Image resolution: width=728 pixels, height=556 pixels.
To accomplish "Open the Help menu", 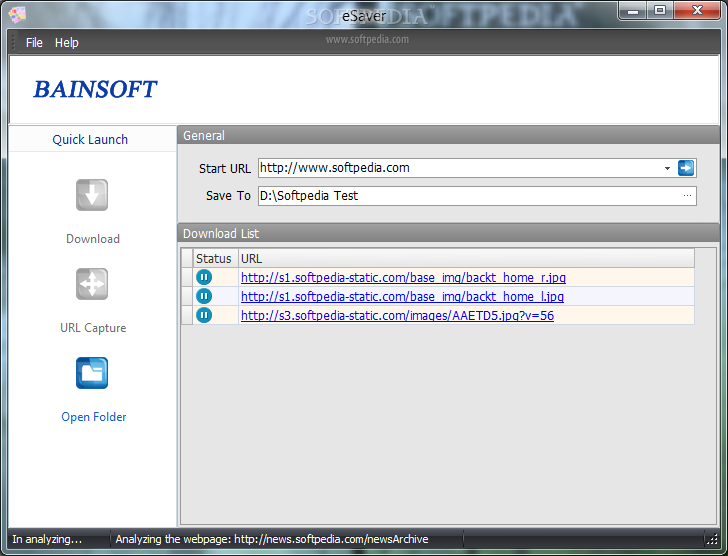I will coord(66,43).
